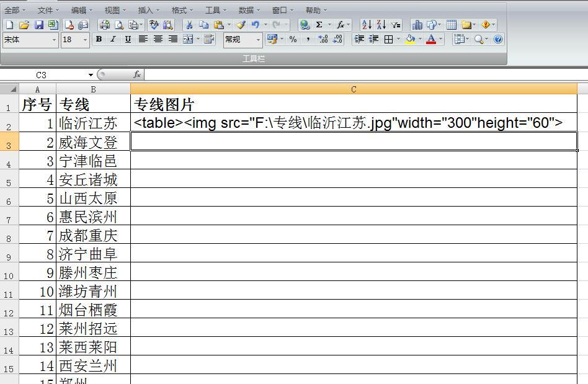Copy the selection using the copy icon
588x384 pixels.
click(x=203, y=25)
